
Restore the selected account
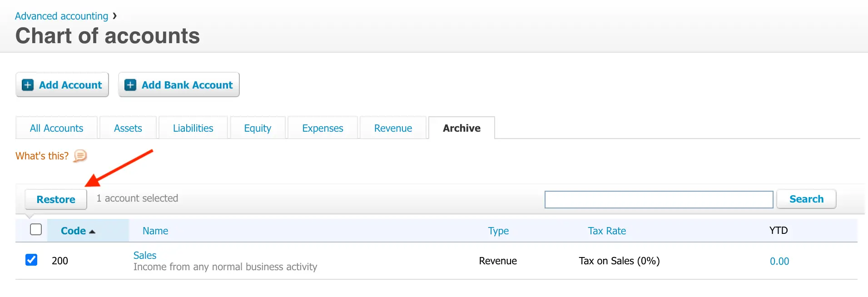coord(56,199)
